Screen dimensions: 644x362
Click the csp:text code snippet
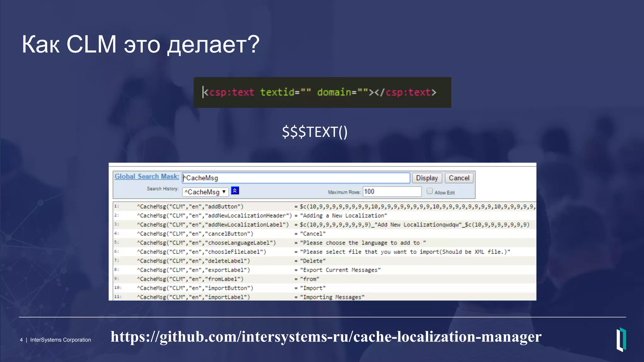click(x=322, y=92)
